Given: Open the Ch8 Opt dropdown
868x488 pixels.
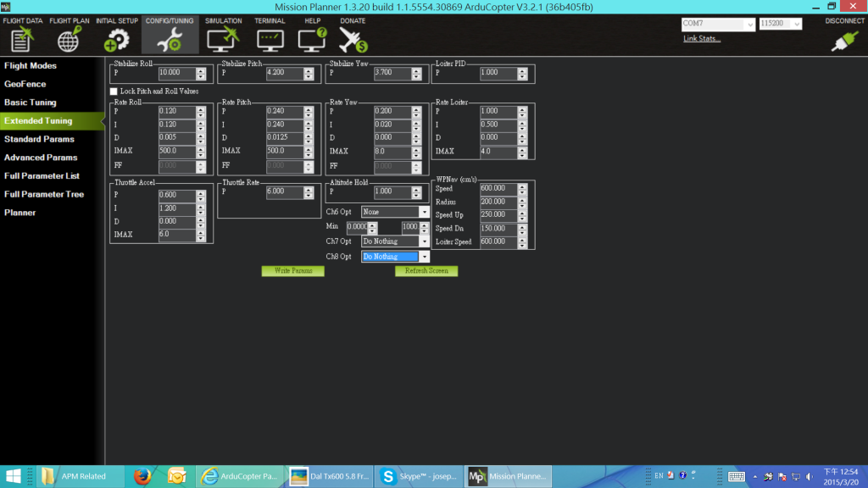Looking at the screenshot, I should point(424,256).
